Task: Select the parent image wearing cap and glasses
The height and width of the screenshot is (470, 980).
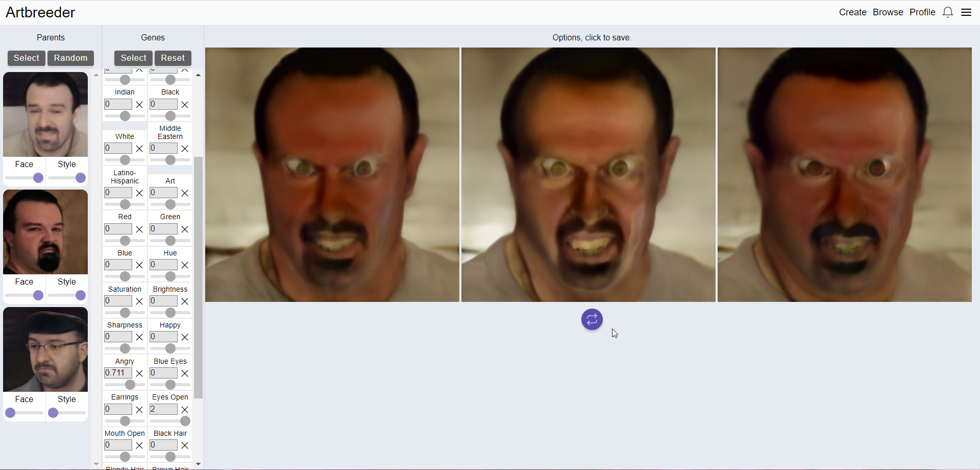Action: coord(45,349)
